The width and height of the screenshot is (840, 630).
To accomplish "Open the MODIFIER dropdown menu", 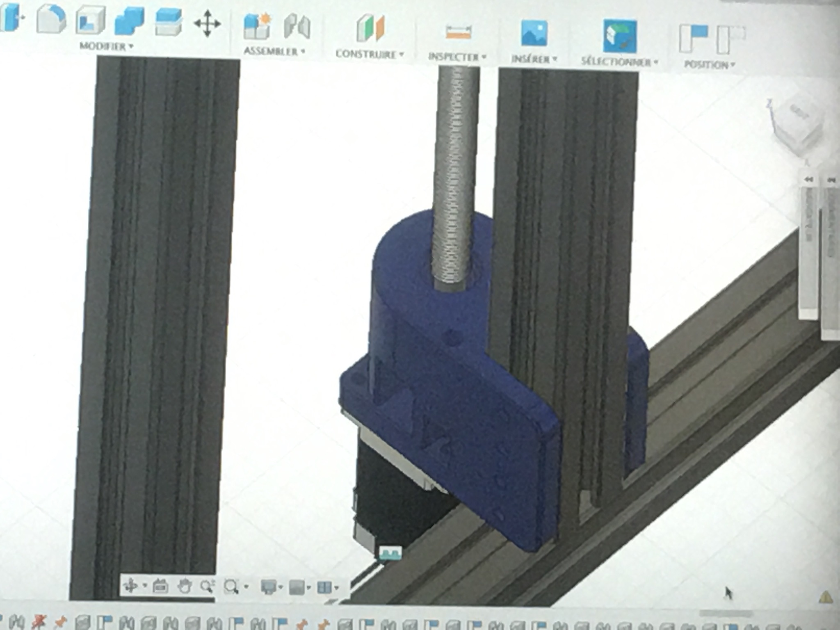I will tap(107, 46).
